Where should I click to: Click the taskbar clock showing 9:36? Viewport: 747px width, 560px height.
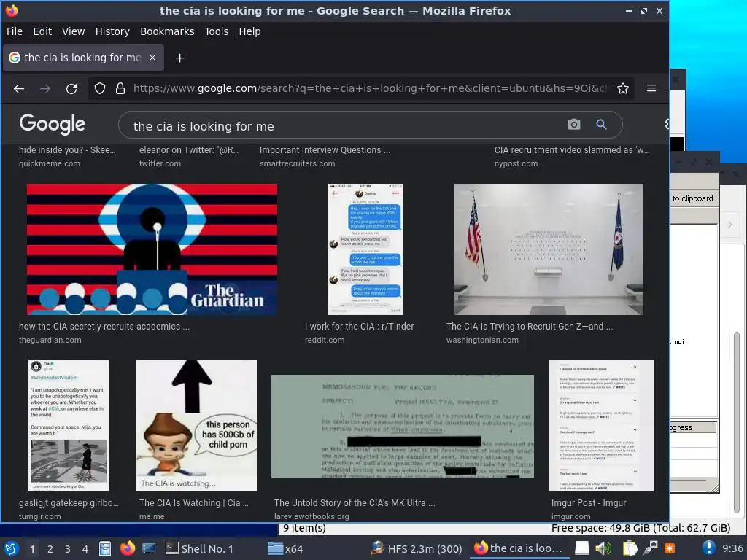click(x=732, y=548)
